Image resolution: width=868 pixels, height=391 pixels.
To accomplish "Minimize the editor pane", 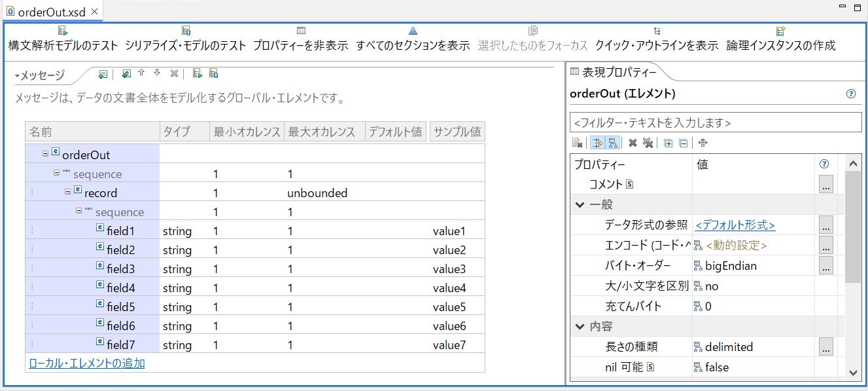I will point(842,7).
